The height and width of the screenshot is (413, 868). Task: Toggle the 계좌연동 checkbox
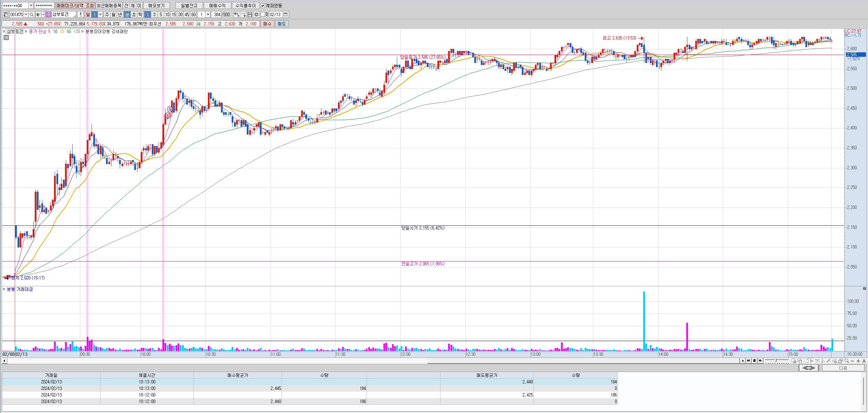point(263,6)
